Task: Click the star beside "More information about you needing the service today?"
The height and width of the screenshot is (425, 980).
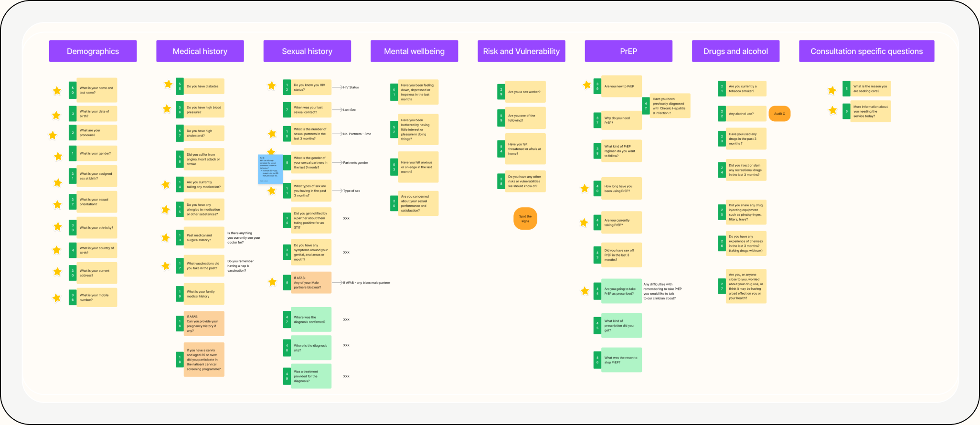Action: pos(832,110)
